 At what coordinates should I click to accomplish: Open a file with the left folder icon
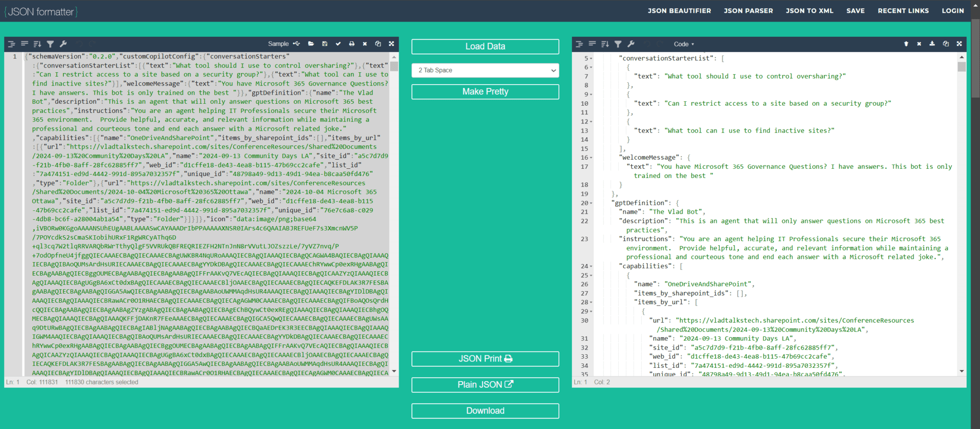click(x=311, y=44)
